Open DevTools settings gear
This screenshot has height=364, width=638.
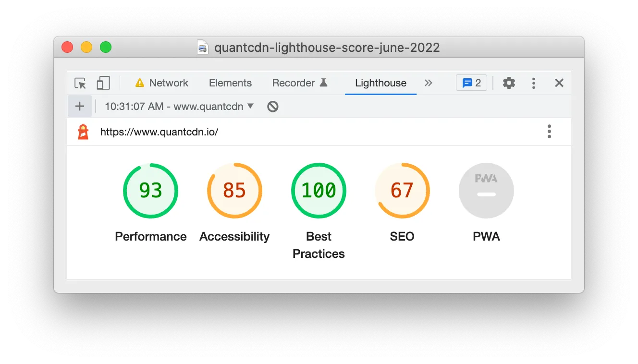click(509, 83)
